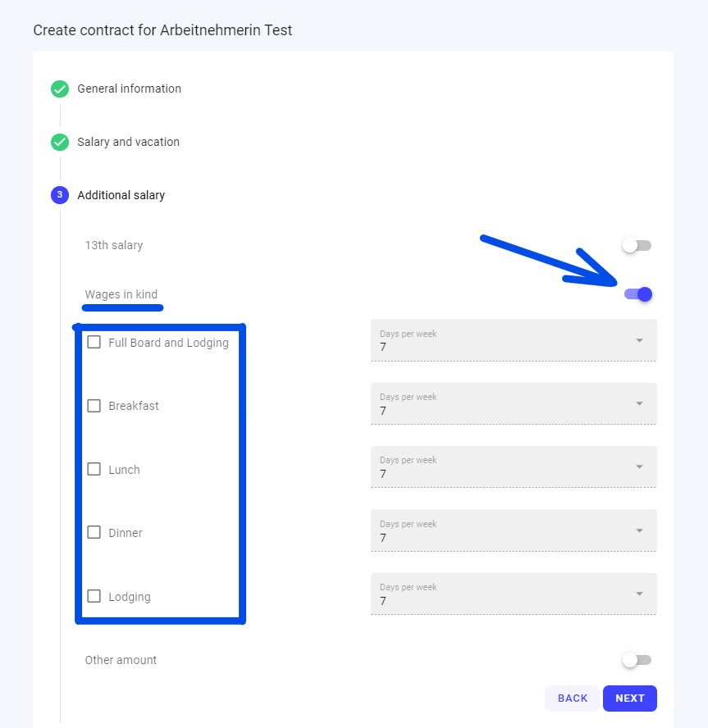The image size is (708, 728).
Task: Click the General information green checkmark icon
Action: pyautogui.click(x=59, y=89)
